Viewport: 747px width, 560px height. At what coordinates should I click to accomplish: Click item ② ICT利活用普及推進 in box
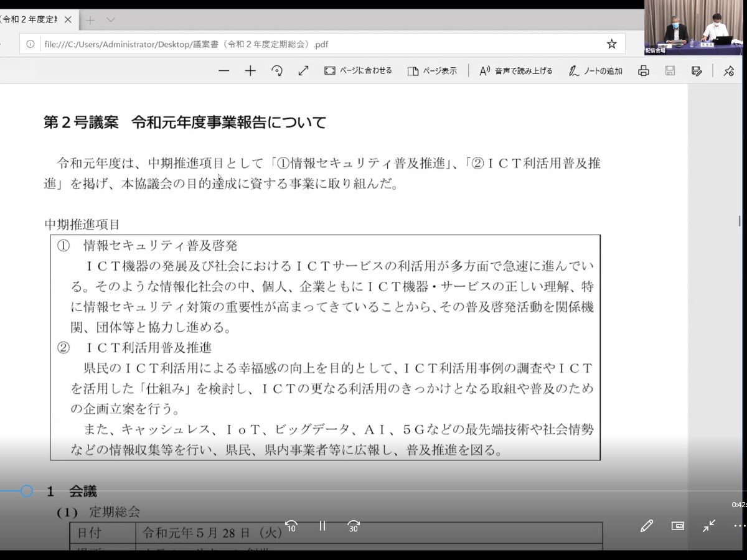[134, 348]
